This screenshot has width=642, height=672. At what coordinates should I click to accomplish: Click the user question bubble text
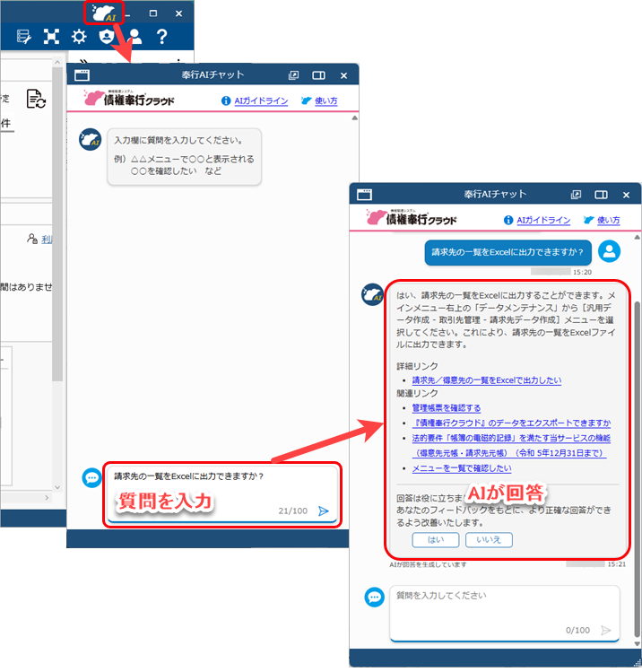pos(508,252)
